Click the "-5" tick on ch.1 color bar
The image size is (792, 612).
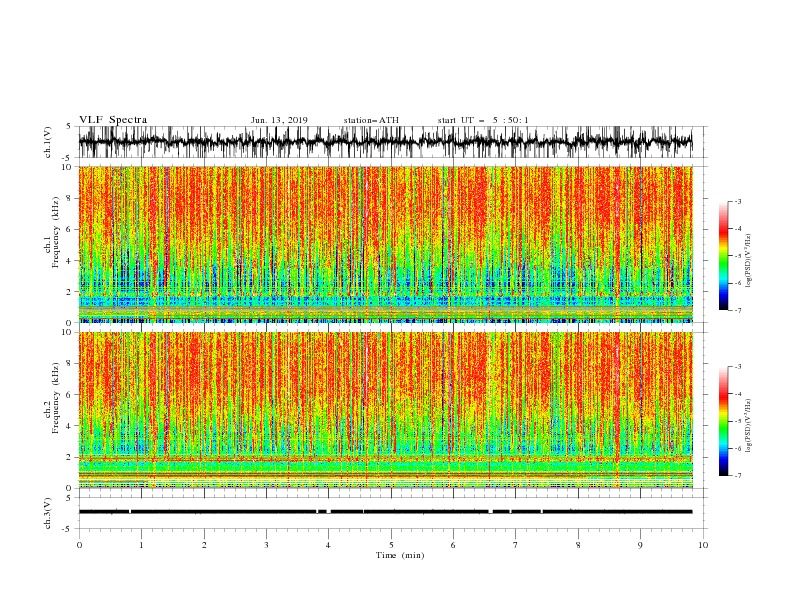(x=738, y=256)
